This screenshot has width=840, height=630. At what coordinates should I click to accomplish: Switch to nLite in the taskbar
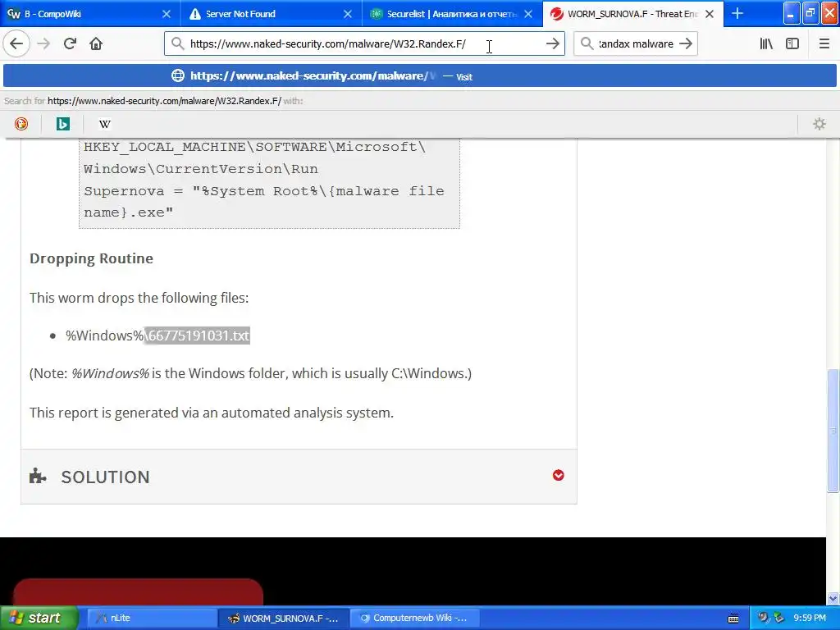click(152, 618)
